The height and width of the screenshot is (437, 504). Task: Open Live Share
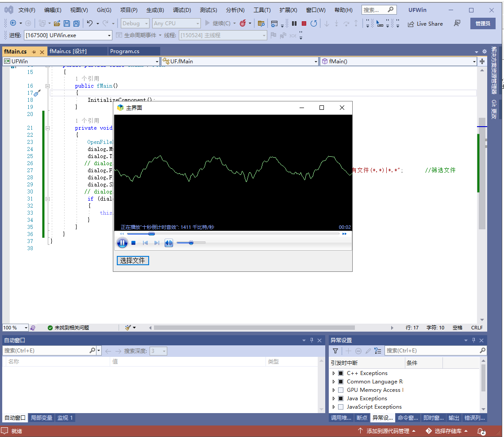pos(425,24)
